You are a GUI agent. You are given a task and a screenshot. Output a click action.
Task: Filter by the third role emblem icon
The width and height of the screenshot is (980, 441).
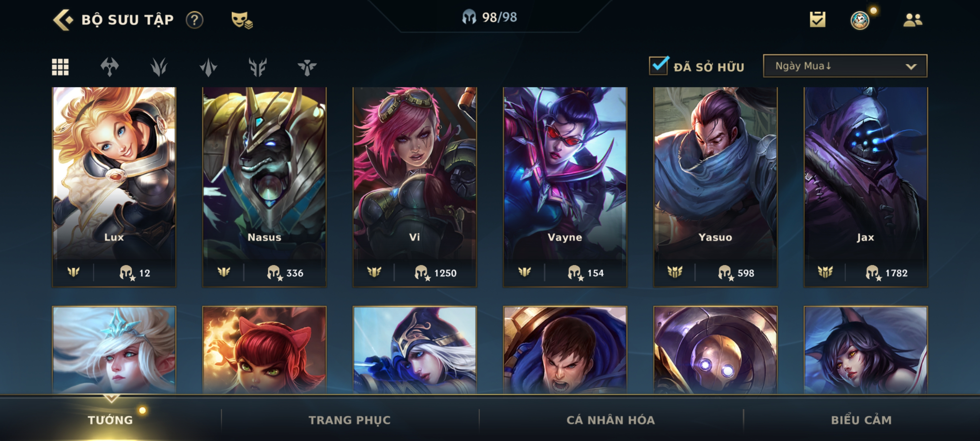tap(208, 67)
